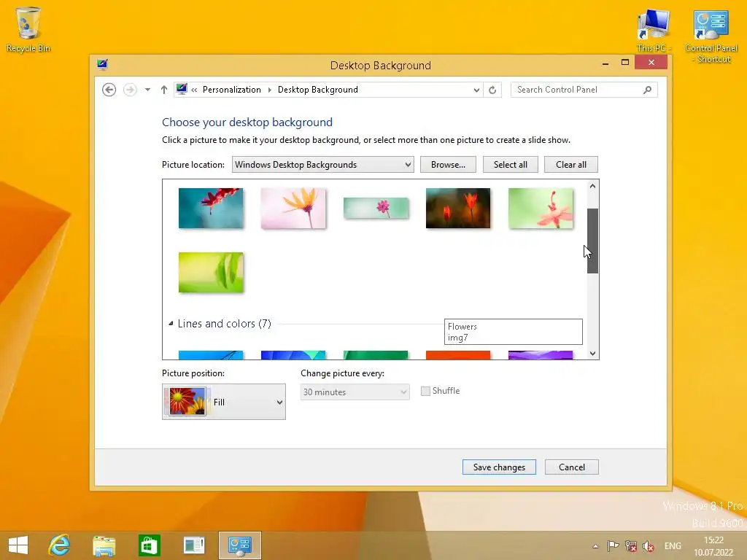
Task: Click the Browse... button
Action: (x=448, y=164)
